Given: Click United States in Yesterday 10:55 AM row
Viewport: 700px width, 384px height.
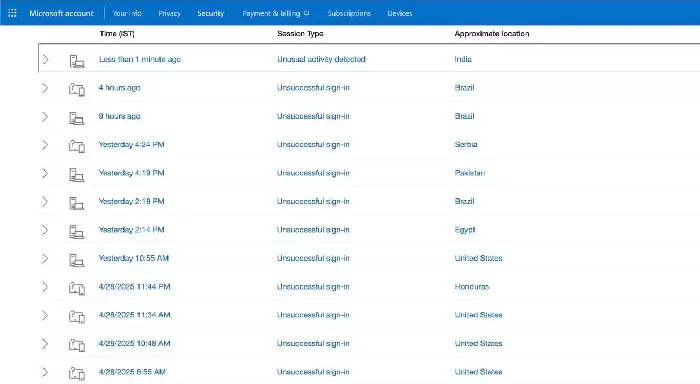Looking at the screenshot, I should (479, 258).
